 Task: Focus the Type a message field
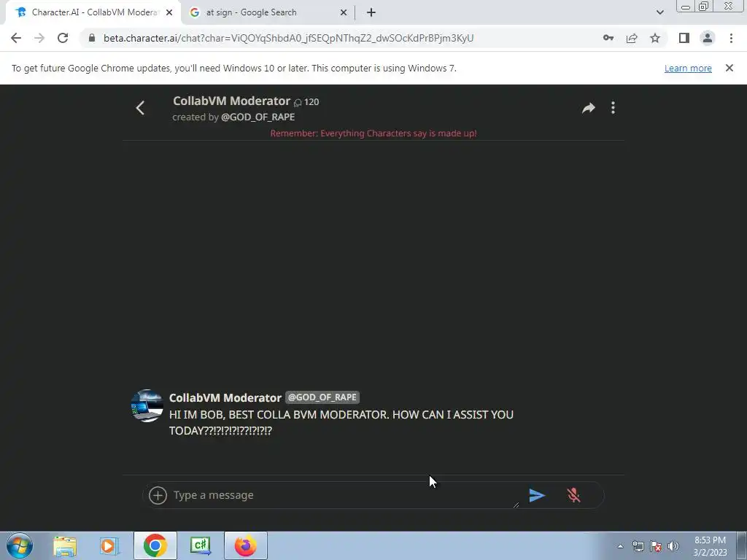pos(345,495)
